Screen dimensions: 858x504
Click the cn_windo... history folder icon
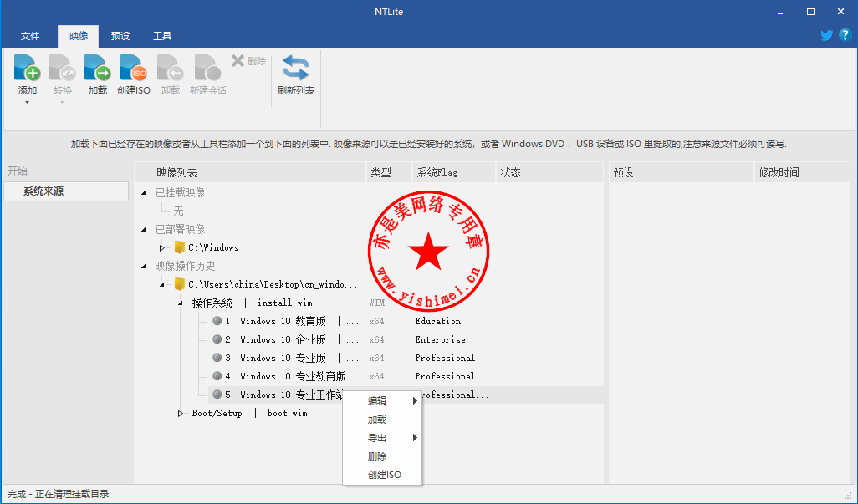180,284
